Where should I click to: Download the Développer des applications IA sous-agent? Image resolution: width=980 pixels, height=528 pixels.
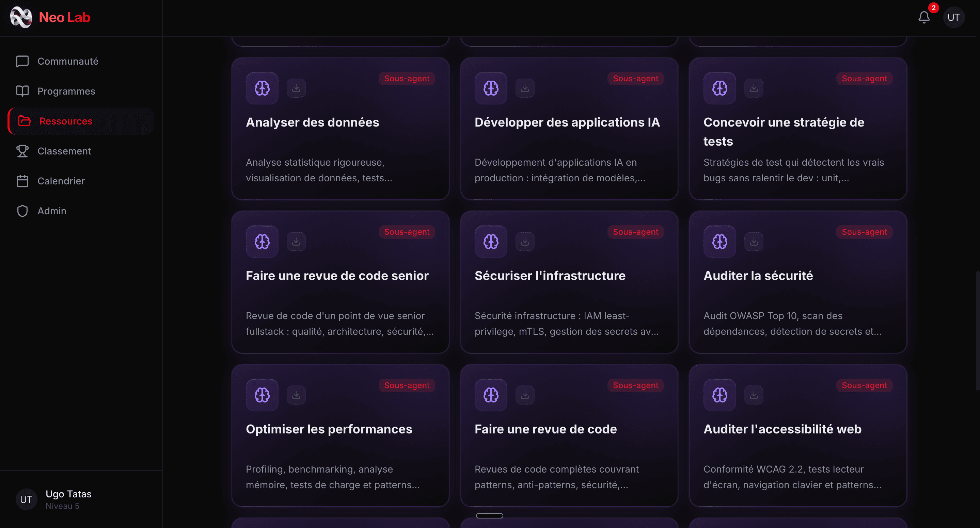click(525, 88)
